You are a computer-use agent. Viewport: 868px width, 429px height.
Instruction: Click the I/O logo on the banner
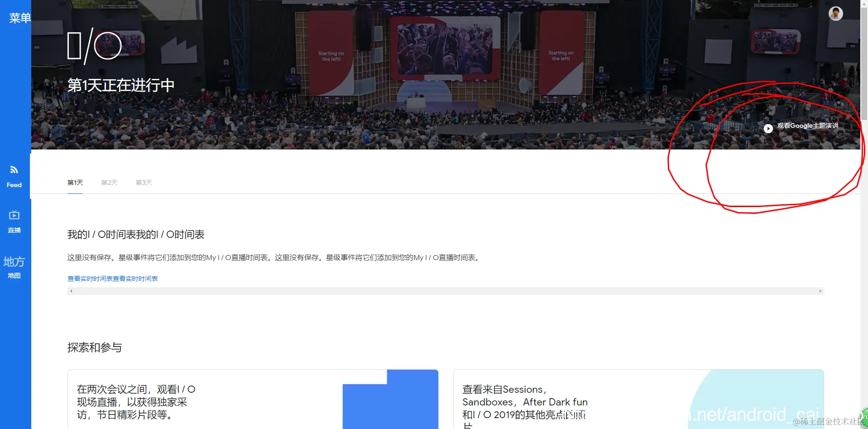coord(94,45)
